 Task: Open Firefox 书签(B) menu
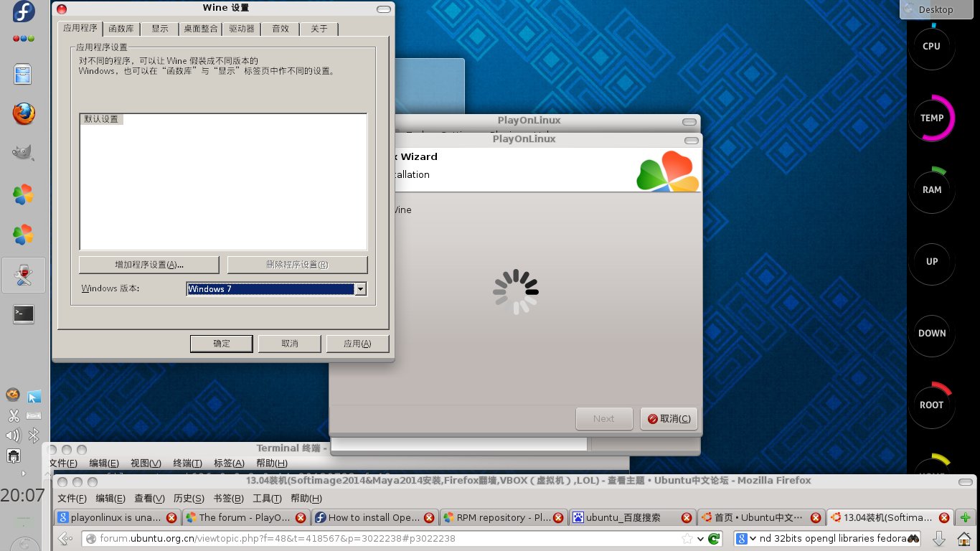point(228,499)
